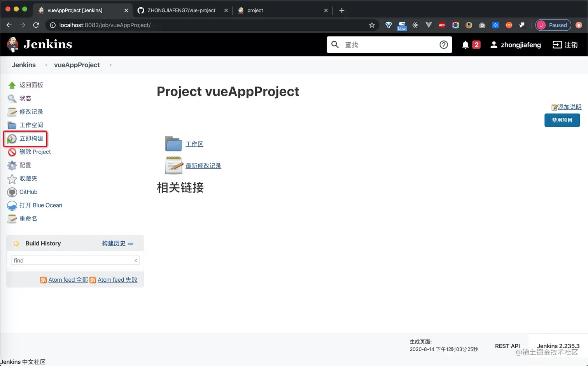Open the 配置 configure menu item

pos(25,166)
